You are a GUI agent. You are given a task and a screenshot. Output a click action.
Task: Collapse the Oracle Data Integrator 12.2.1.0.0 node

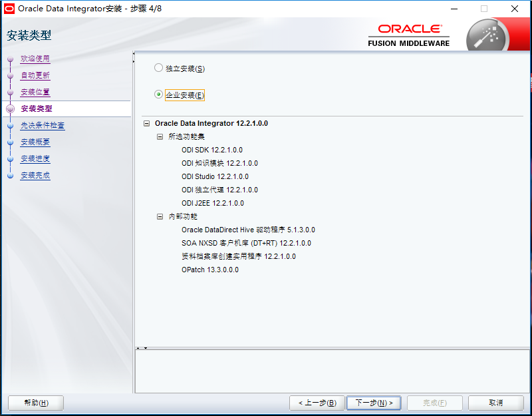tap(146, 123)
